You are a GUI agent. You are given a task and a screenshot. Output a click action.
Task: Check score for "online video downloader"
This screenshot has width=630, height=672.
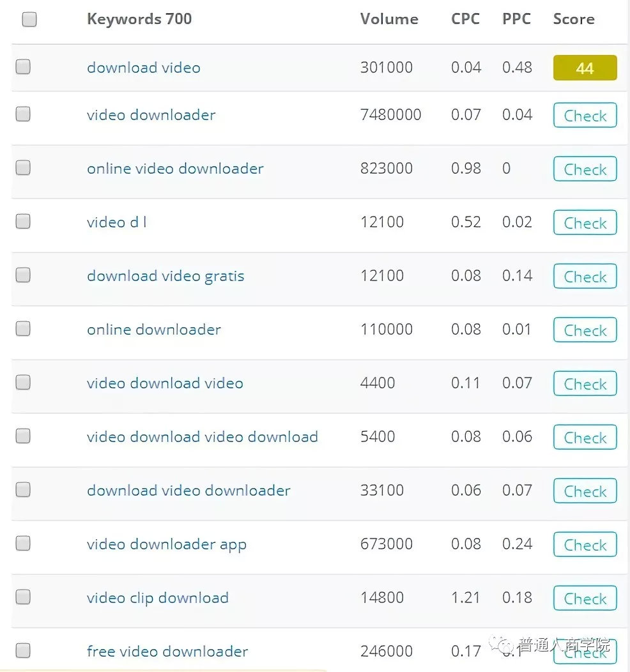585,169
